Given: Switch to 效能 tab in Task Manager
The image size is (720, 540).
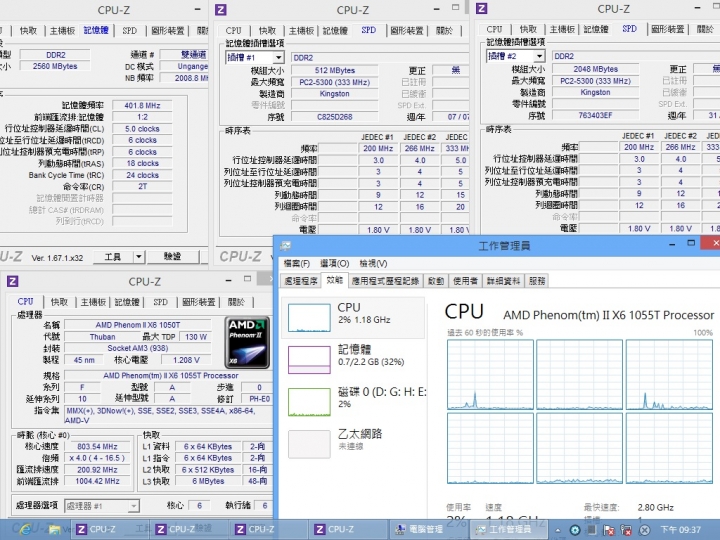Looking at the screenshot, I should pyautogui.click(x=335, y=280).
